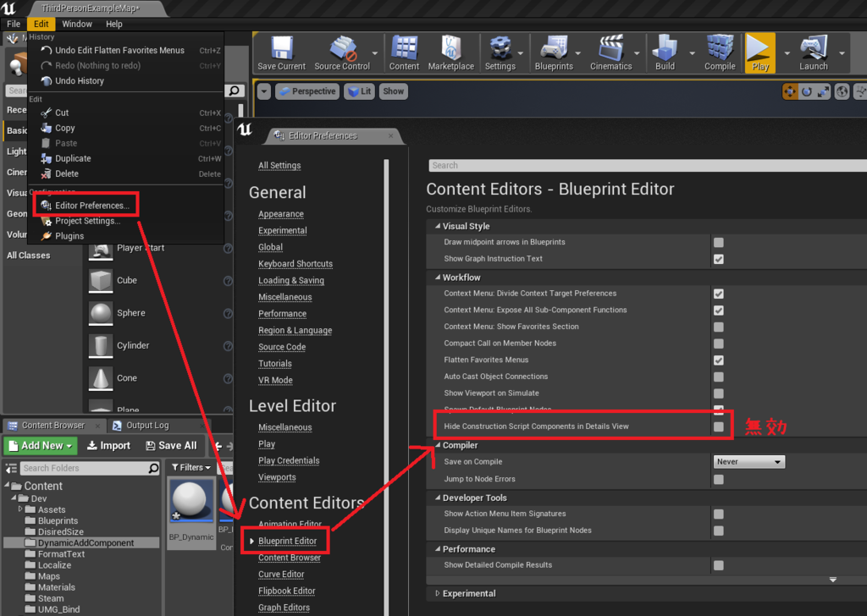Image resolution: width=867 pixels, height=616 pixels.
Task: Click the magnifier icon in Modes search
Action: click(235, 91)
